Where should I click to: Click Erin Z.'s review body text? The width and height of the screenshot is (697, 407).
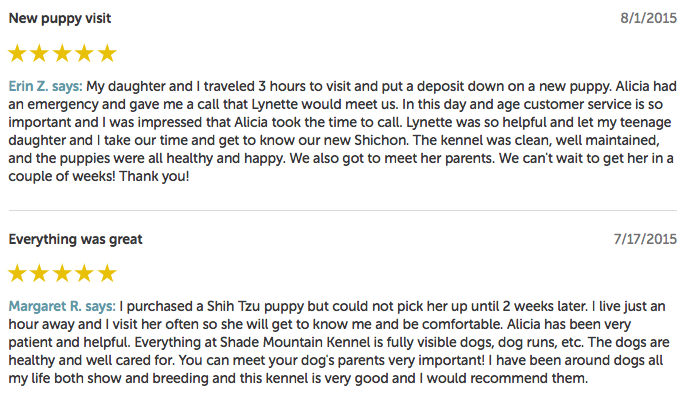342,131
